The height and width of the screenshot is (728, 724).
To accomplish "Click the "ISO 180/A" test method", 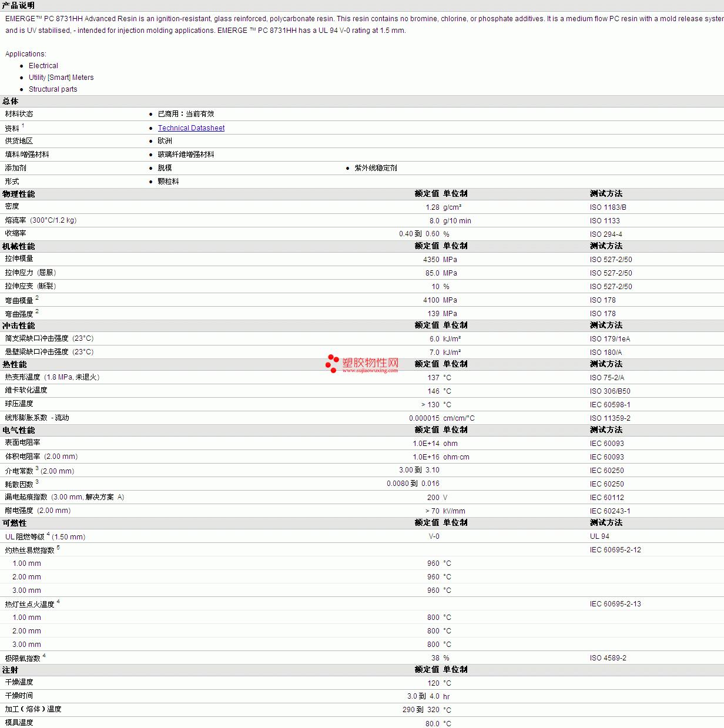I will (x=606, y=353).
